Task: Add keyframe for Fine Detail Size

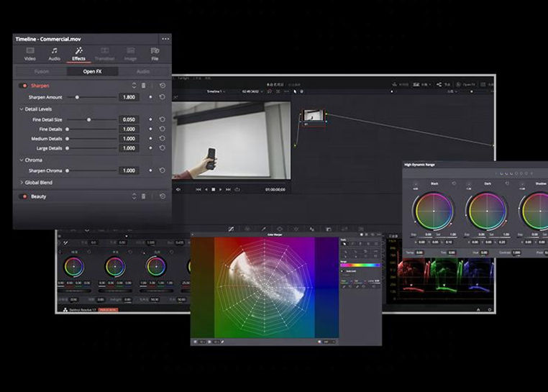Action: tap(150, 119)
